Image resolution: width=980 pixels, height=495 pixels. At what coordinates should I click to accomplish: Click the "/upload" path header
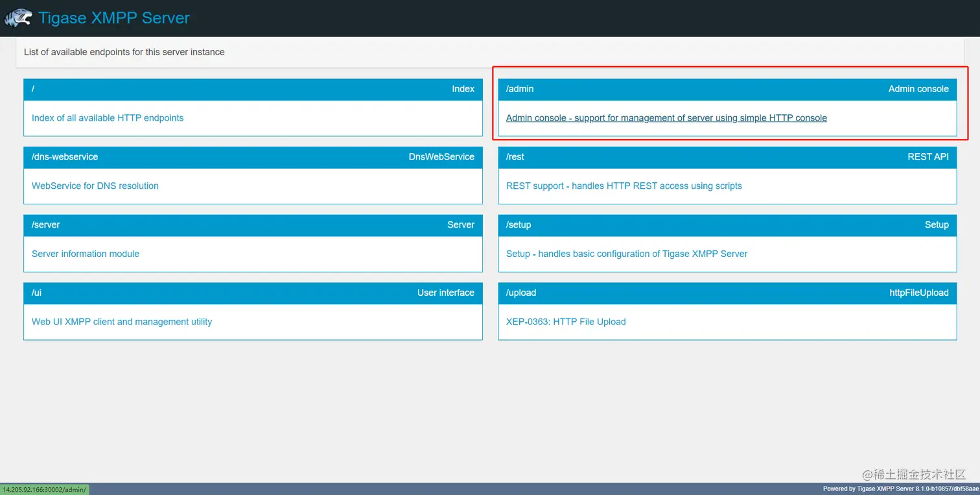tap(521, 293)
